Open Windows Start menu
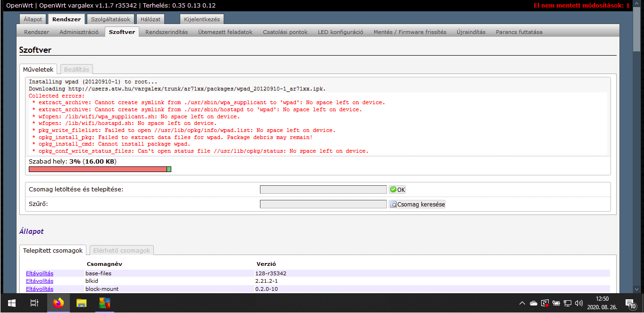Viewport: 644px width, 313px height. 11,303
